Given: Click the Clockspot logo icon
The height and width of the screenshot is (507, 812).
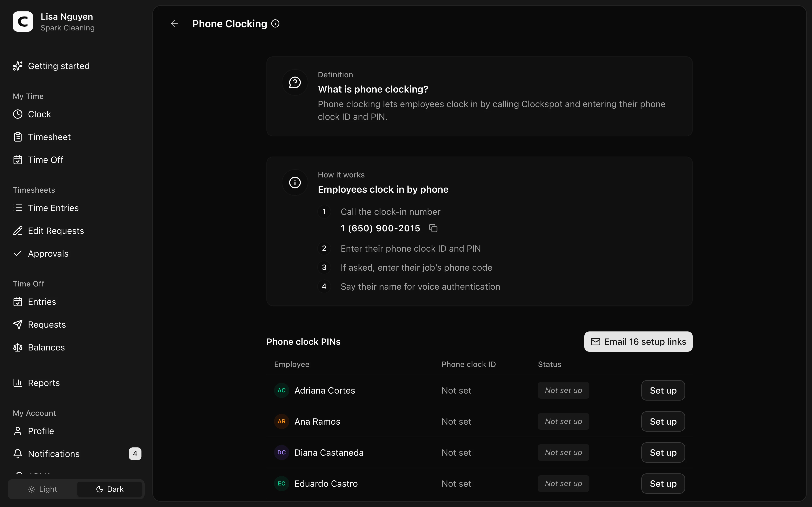Looking at the screenshot, I should click(23, 22).
